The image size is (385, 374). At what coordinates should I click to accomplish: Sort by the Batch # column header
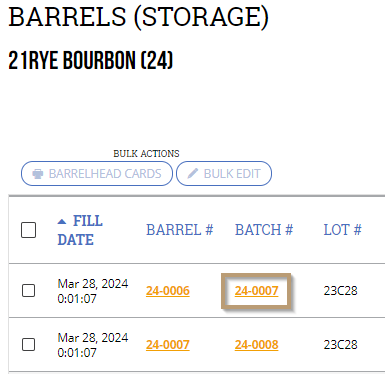pos(264,230)
